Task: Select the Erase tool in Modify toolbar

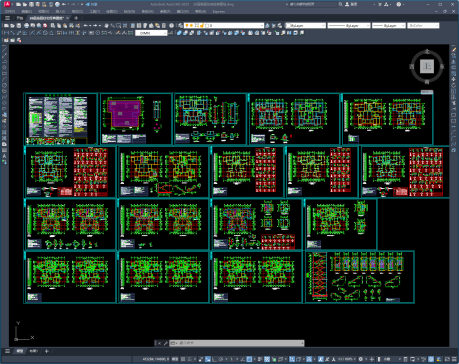Action: click(454, 49)
